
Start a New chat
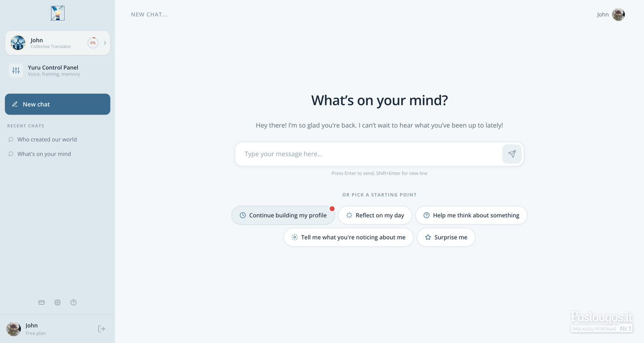coord(58,104)
